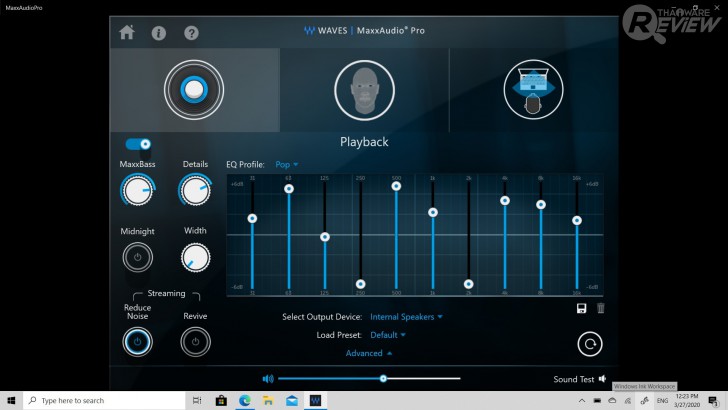728x410 pixels.
Task: Click the 1k EQ slider handle
Action: pyautogui.click(x=433, y=212)
